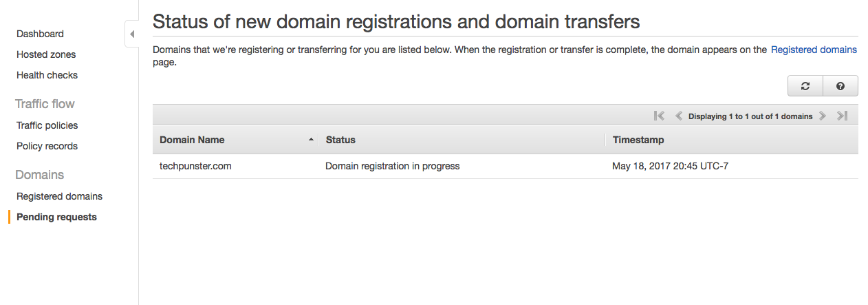
Task: Select Policy records in sidebar
Action: pyautogui.click(x=47, y=146)
